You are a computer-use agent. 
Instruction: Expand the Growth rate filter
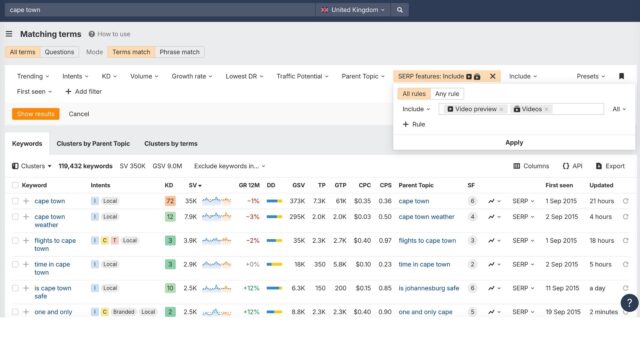[192, 76]
